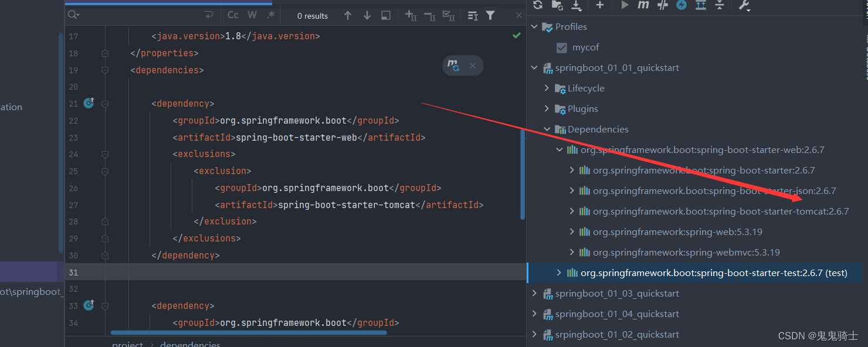Unselect occurrence icon in search bar
This screenshot has width=868, height=347.
pos(429,16)
